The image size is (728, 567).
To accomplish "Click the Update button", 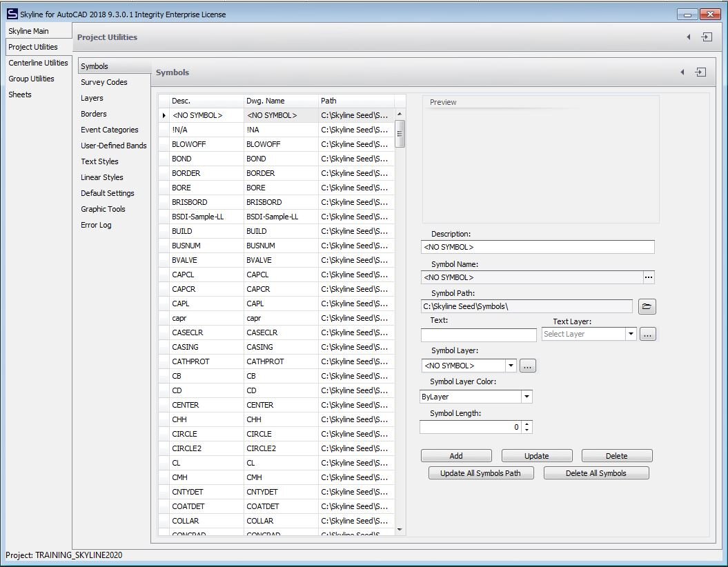I will point(537,456).
